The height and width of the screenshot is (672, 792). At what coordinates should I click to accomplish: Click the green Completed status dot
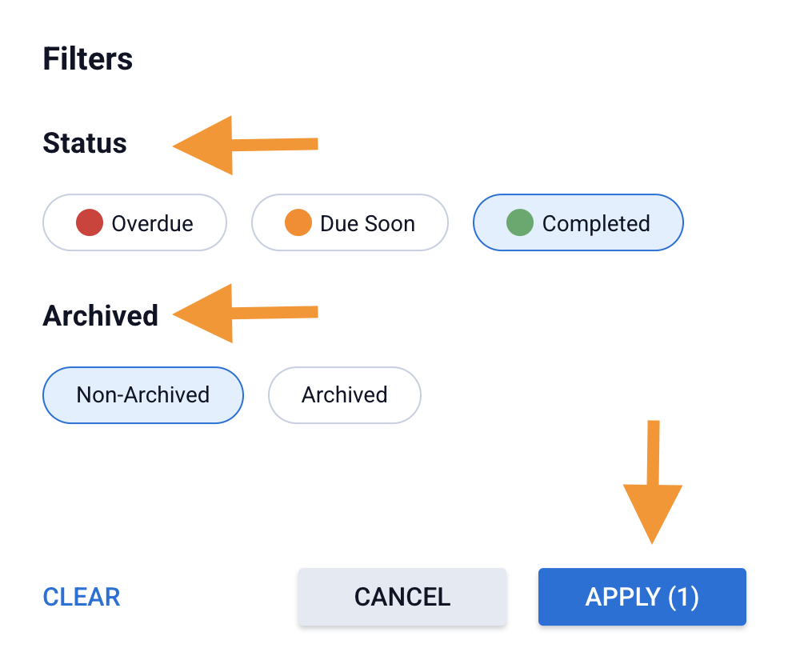point(520,223)
